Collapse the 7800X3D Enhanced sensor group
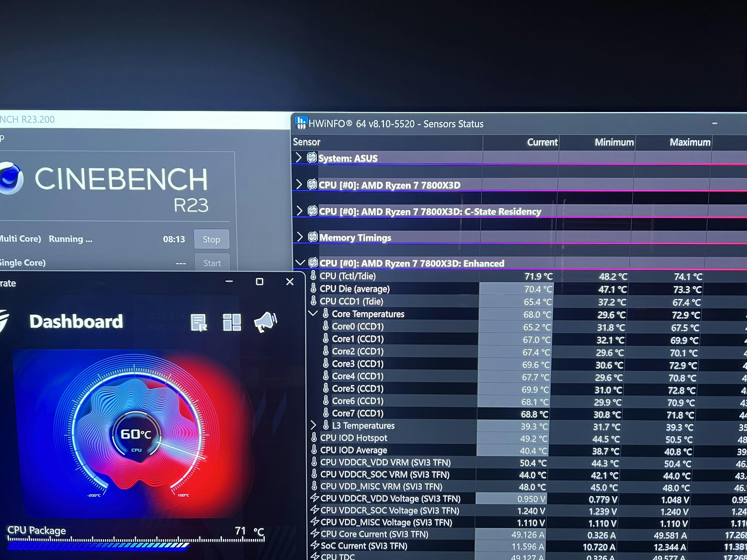Viewport: 747px width, 560px height. pos(300,262)
